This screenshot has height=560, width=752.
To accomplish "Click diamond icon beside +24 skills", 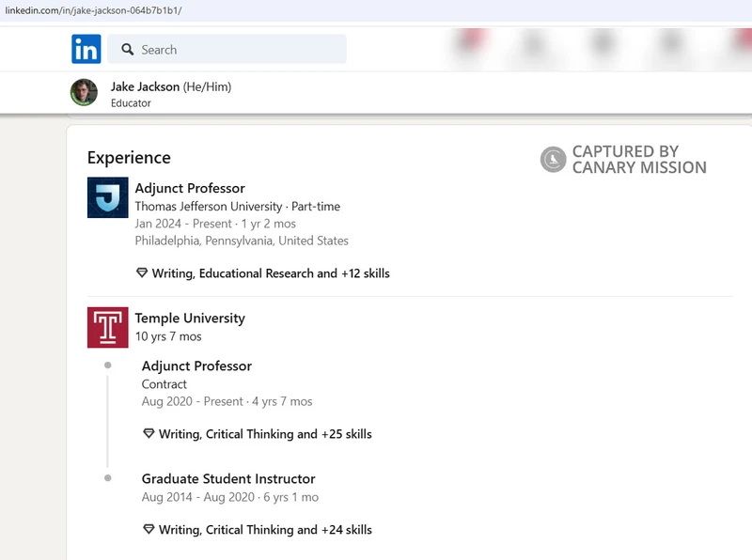I will 149,530.
